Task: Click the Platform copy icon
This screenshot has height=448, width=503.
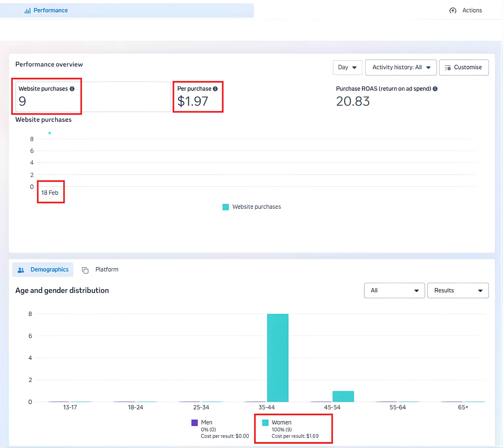Action: point(85,270)
